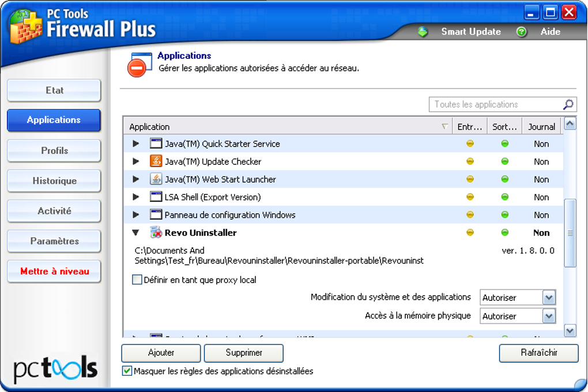Click yellow incoming status of Revo Uninstaller
The height and width of the screenshot is (392, 588).
470,232
